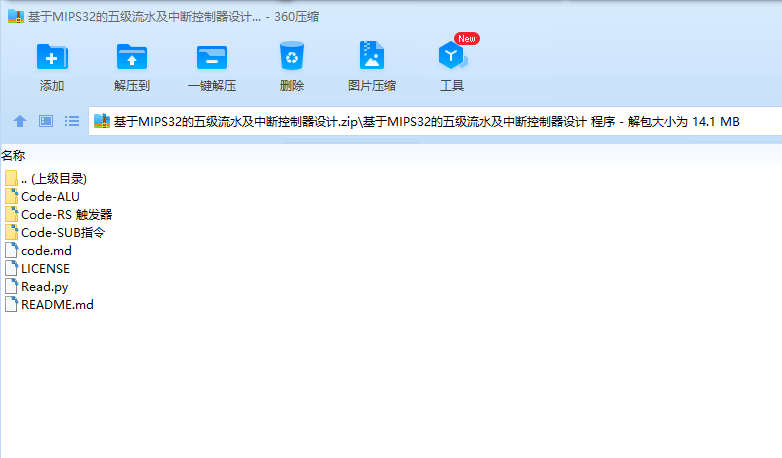Screen dimensions: 782x458
Task: Go up one level with blue arrow
Action: (x=20, y=121)
